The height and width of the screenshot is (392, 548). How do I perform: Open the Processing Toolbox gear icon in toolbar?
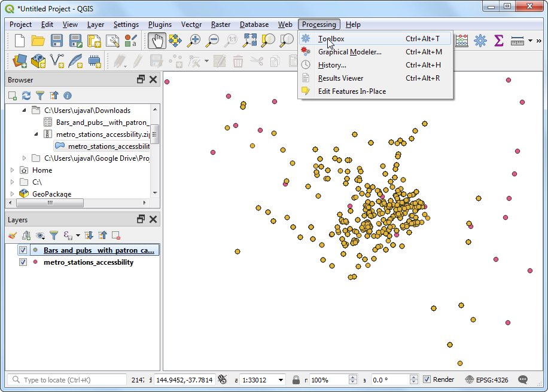coord(480,41)
